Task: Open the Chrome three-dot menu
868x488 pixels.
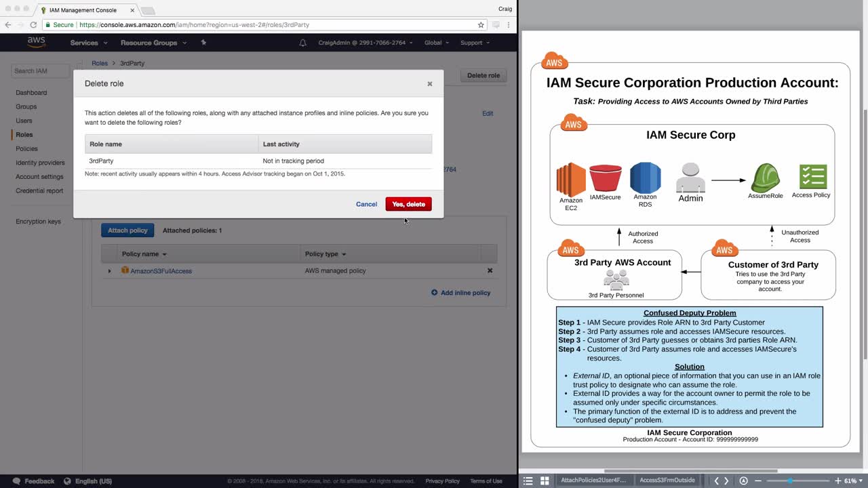Action: (509, 25)
